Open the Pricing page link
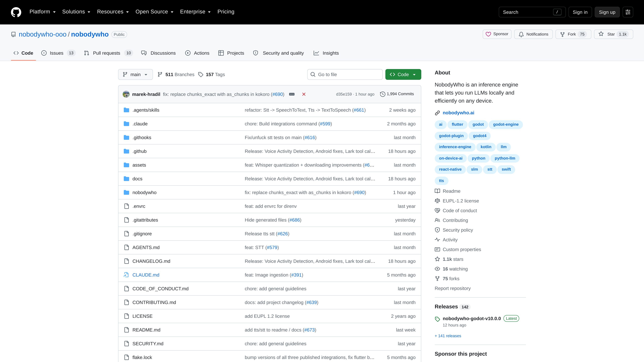The height and width of the screenshot is (362, 644). tap(226, 12)
